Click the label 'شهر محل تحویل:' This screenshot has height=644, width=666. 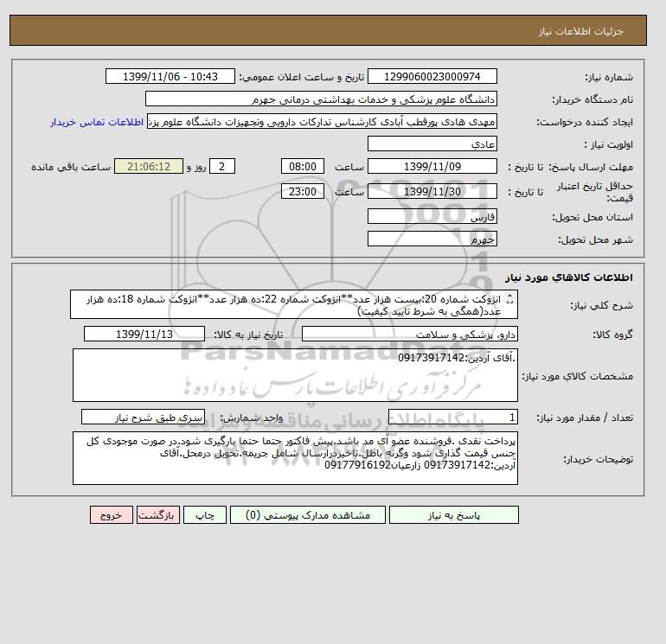(595, 239)
